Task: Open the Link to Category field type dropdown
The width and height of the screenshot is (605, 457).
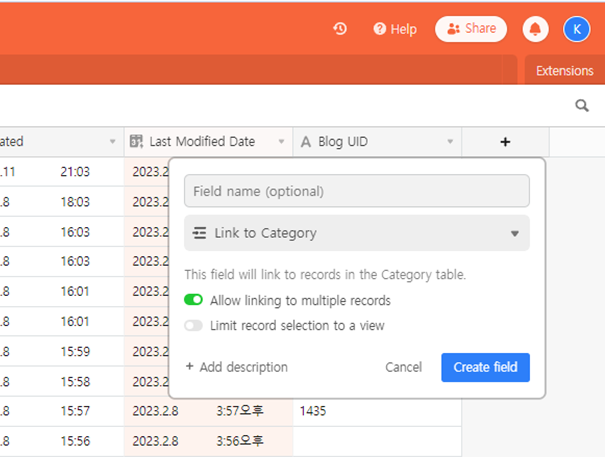Action: [357, 233]
